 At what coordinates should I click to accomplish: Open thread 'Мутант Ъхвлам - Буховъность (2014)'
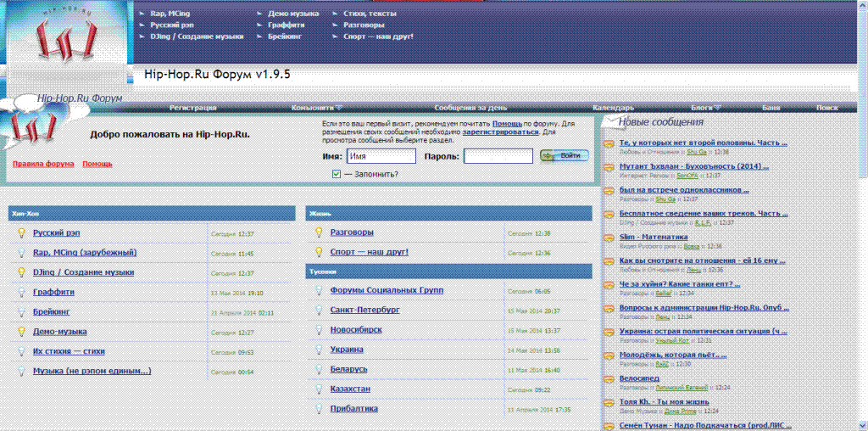point(694,166)
